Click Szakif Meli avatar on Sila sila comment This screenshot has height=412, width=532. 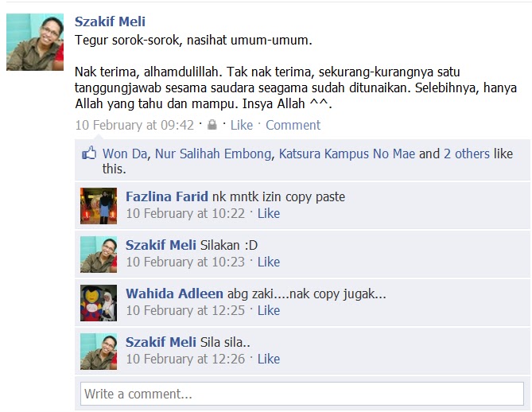(99, 352)
